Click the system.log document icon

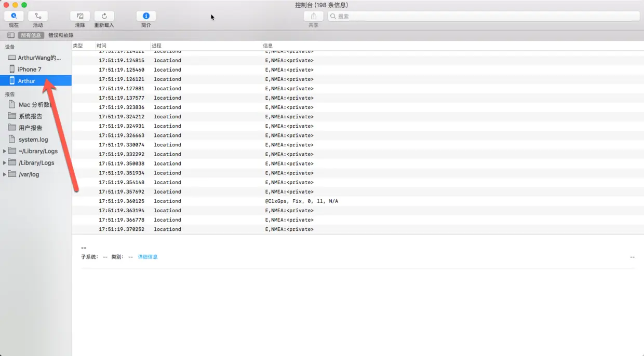12,139
